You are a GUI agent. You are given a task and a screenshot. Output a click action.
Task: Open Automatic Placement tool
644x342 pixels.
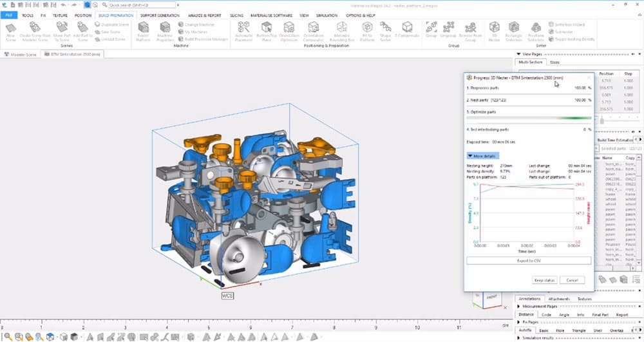pyautogui.click(x=244, y=28)
